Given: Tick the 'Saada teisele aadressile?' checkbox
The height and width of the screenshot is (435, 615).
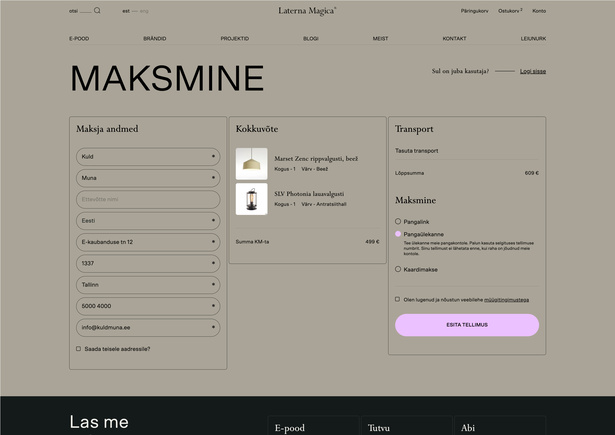Looking at the screenshot, I should tap(79, 349).
